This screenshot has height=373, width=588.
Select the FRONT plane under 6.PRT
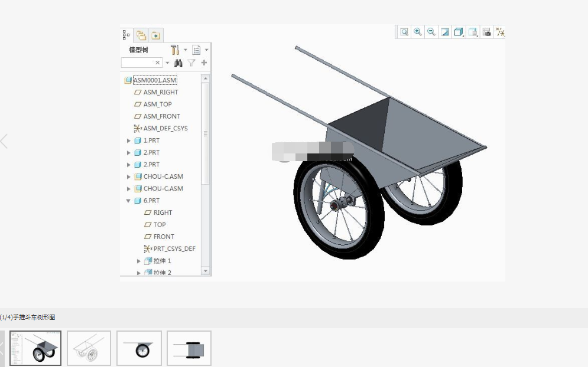[x=164, y=237]
